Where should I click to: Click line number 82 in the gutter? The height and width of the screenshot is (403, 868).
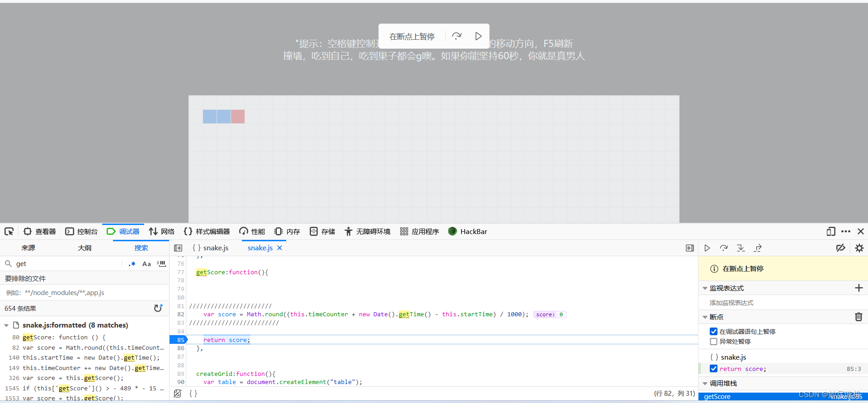(181, 314)
